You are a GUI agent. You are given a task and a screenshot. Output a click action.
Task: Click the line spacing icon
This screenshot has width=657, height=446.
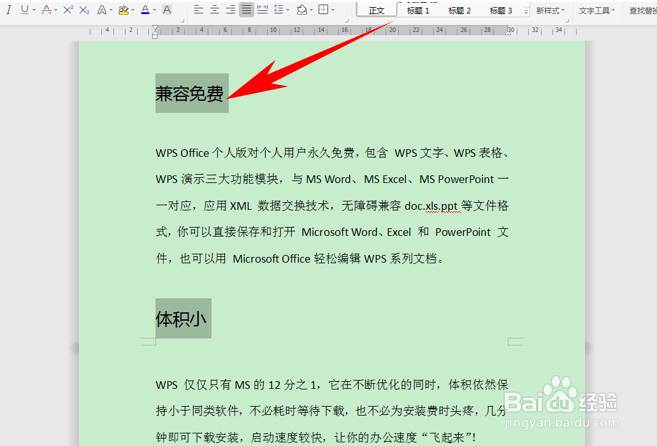(x=278, y=10)
